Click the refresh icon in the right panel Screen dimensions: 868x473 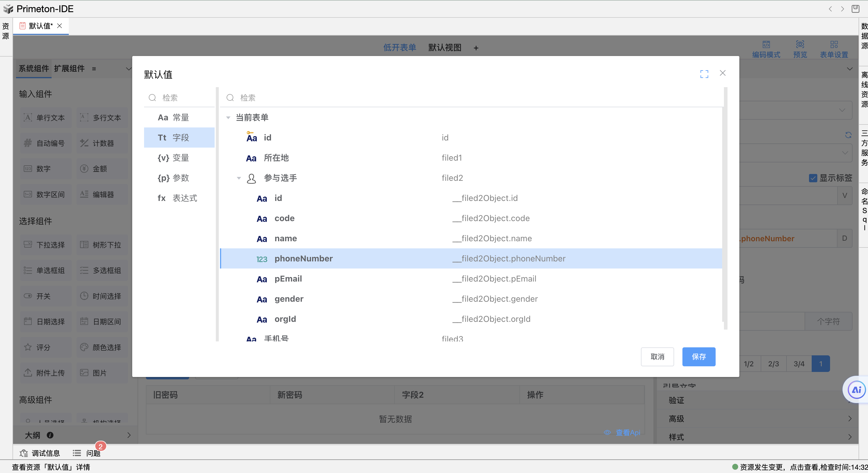[848, 135]
